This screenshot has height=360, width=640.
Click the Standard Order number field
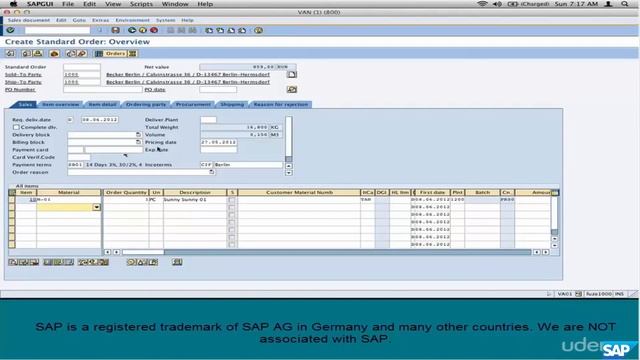(82, 67)
